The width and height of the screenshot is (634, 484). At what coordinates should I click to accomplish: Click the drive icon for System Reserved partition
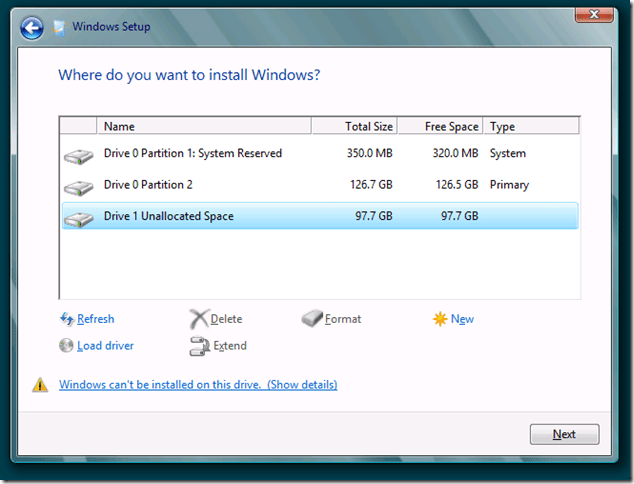[x=78, y=155]
